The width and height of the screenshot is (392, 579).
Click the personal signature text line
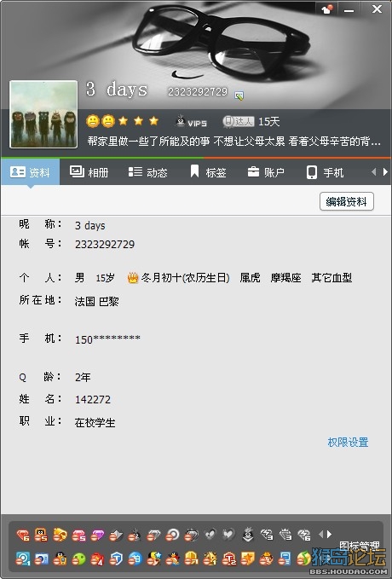coord(233,141)
